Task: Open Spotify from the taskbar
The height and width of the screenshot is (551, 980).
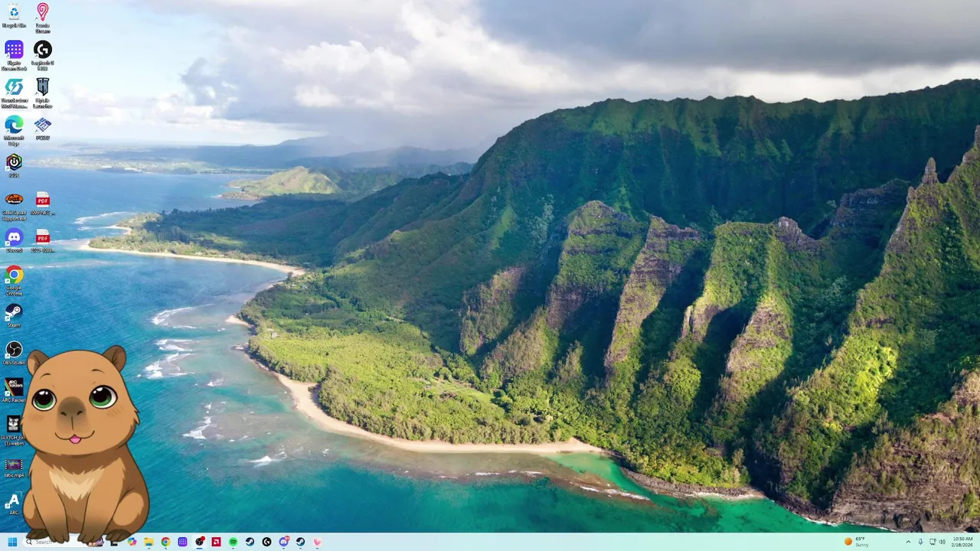Action: [x=233, y=542]
